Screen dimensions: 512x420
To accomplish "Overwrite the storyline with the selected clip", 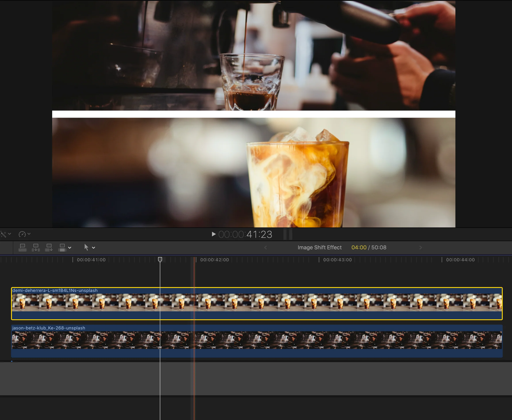I will tap(62, 248).
